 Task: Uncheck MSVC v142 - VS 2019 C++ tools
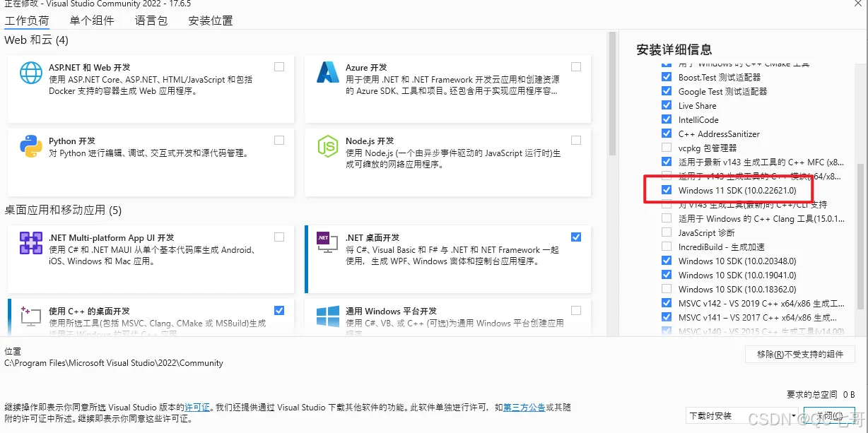667,303
